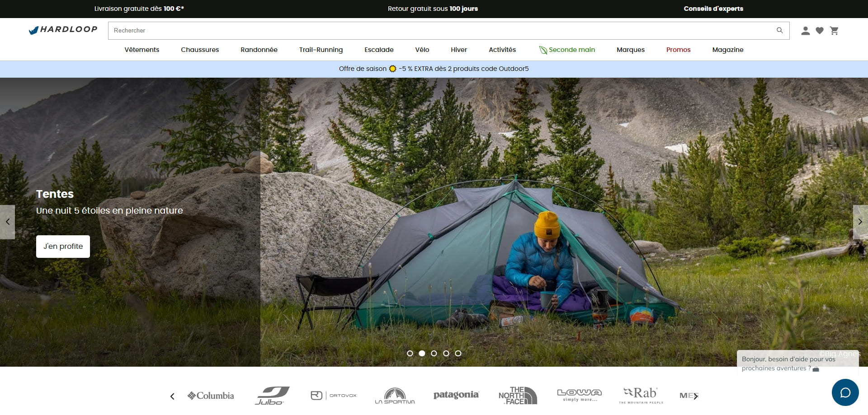Click the La Sportiva brand logo
Viewport: 868px width, 415px height.
pyautogui.click(x=395, y=396)
